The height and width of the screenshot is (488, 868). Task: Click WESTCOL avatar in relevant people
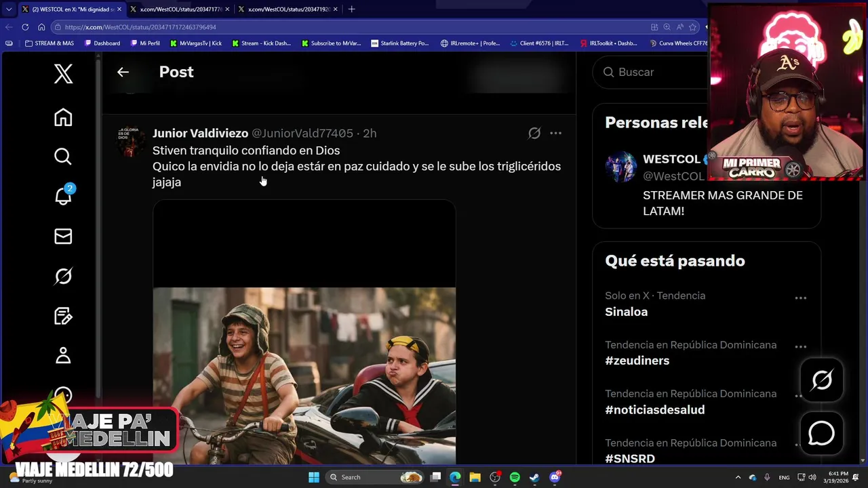pyautogui.click(x=620, y=167)
